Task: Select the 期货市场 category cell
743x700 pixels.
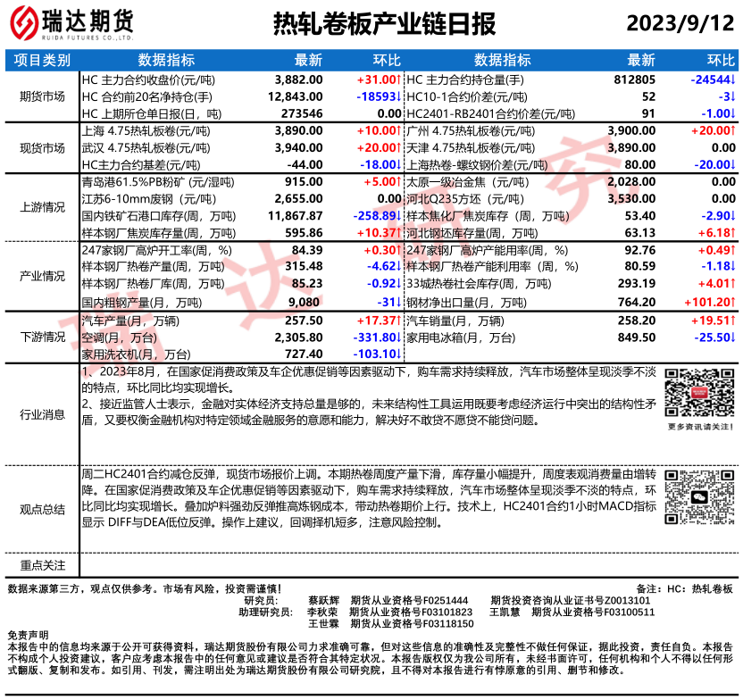Action: (x=41, y=96)
